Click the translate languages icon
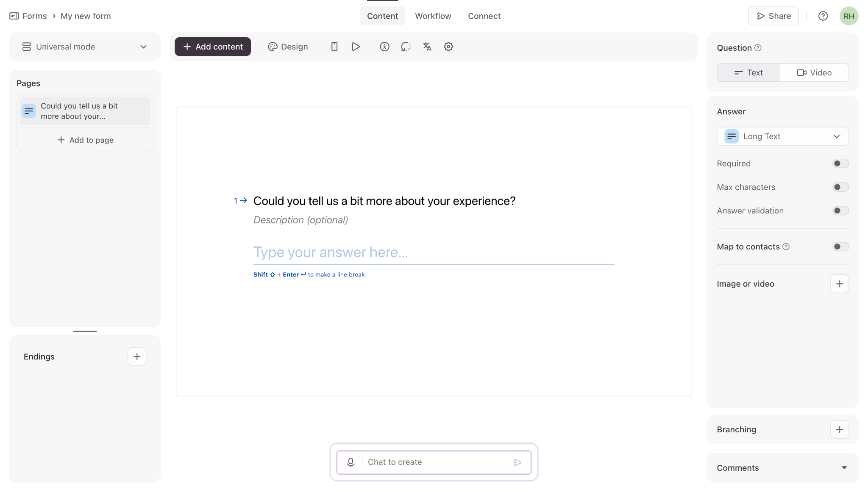The width and height of the screenshot is (868, 492). pos(427,47)
